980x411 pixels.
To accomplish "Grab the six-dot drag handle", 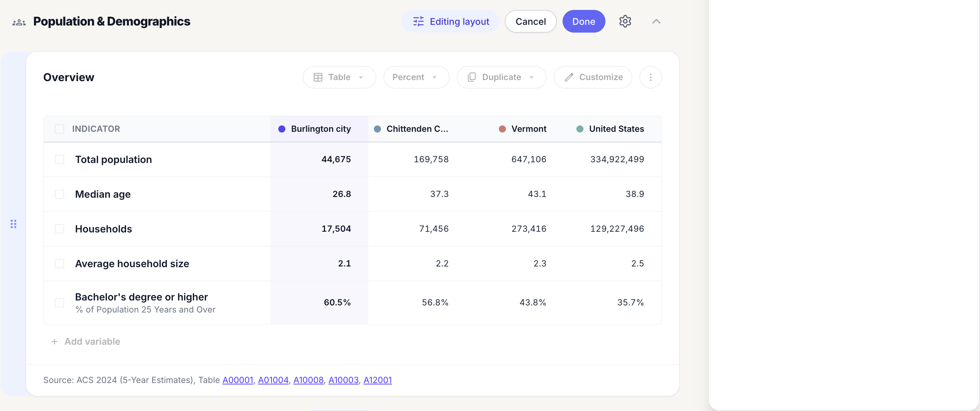I will 13,224.
